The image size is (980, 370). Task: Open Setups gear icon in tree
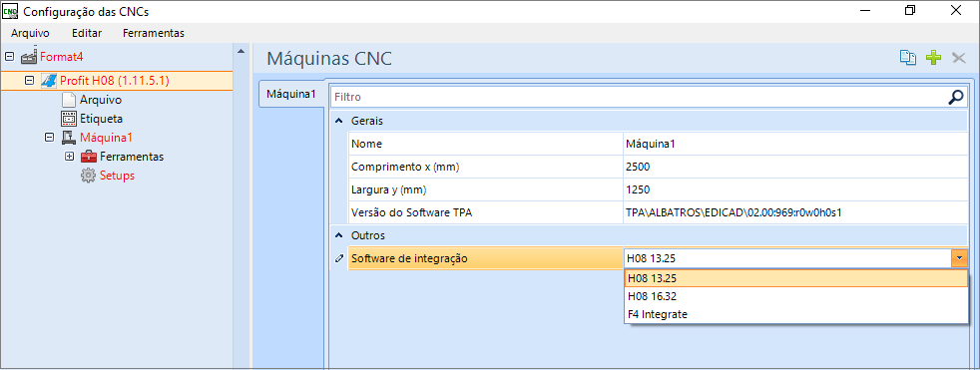(x=88, y=176)
